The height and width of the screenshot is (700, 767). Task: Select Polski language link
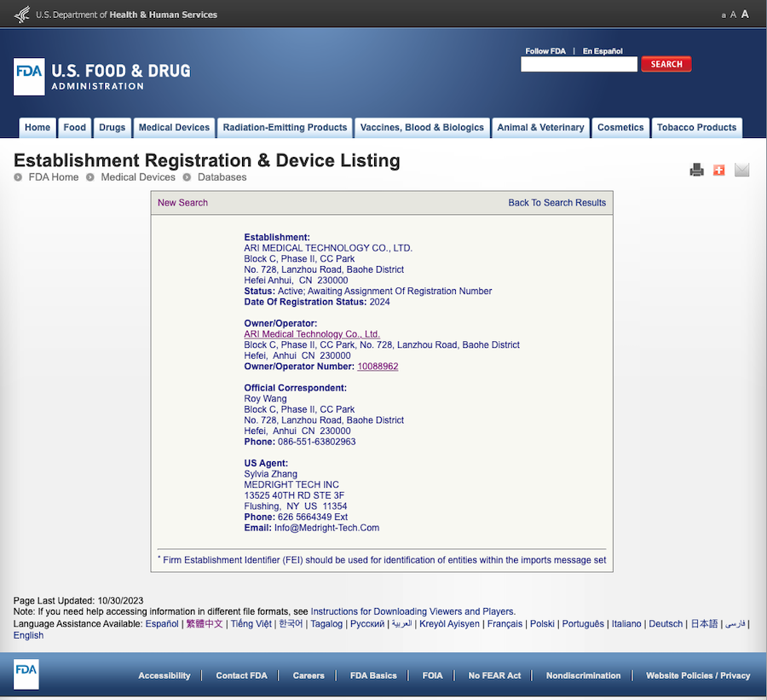click(542, 623)
